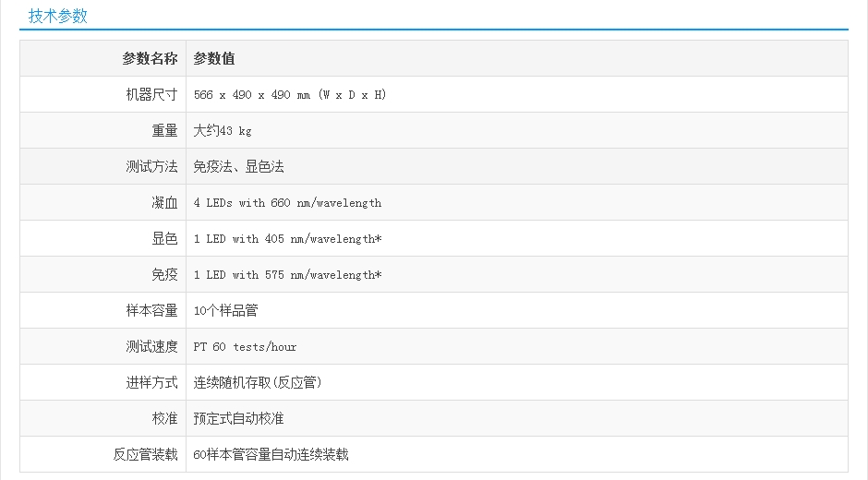The image size is (868, 480).
Task: Select the 进样方式 row label
Action: [151, 382]
